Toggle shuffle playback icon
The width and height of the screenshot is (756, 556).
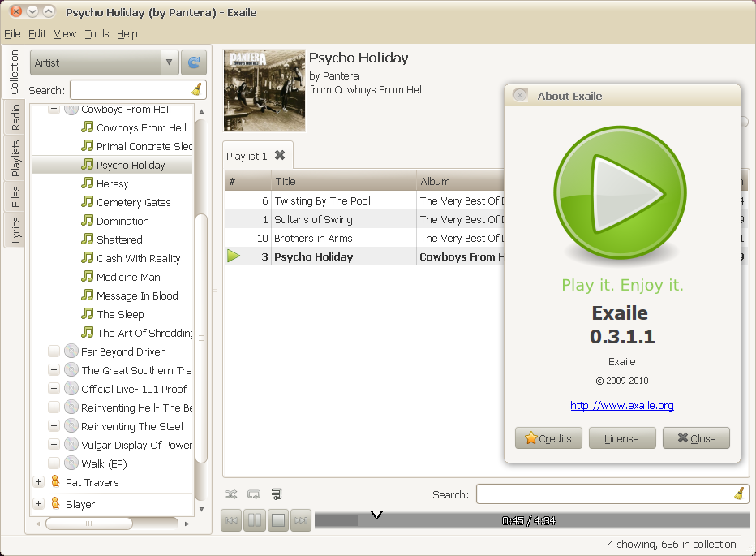click(x=231, y=494)
